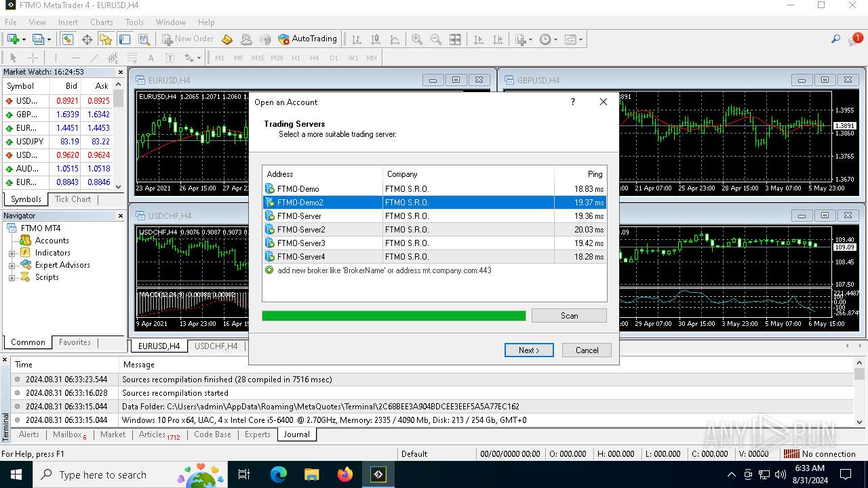The height and width of the screenshot is (488, 868).
Task: Select the Candlesticks chart icon
Action: click(375, 39)
